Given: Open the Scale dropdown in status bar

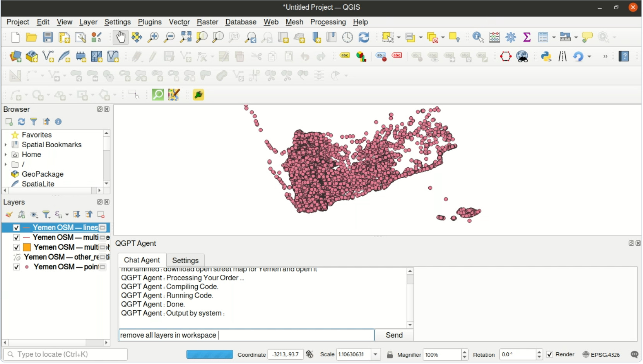Looking at the screenshot, I should (x=375, y=355).
